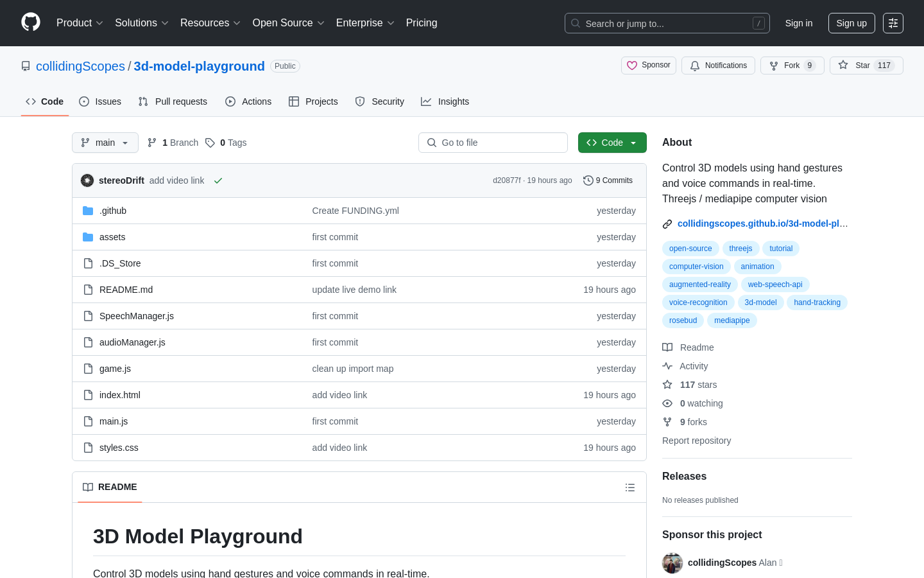Screen dimensions: 924x578
Task: Expand the Enterprise menu
Action: 365,23
